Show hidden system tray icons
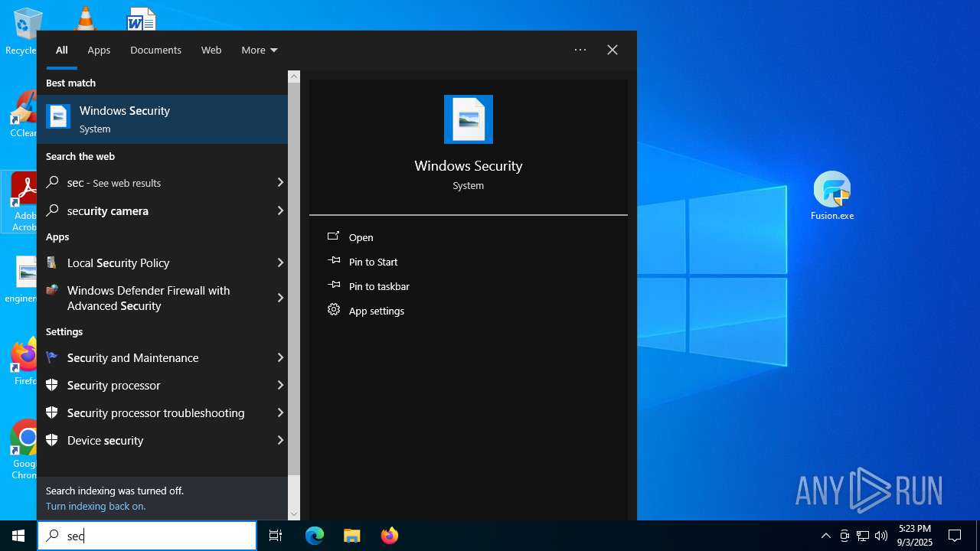980x551 pixels. tap(826, 536)
